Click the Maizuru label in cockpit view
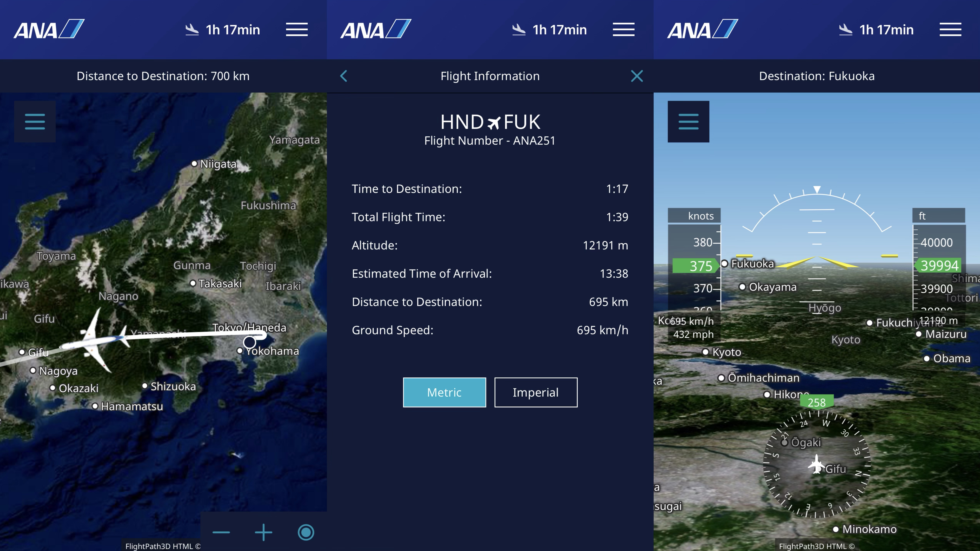 [947, 334]
